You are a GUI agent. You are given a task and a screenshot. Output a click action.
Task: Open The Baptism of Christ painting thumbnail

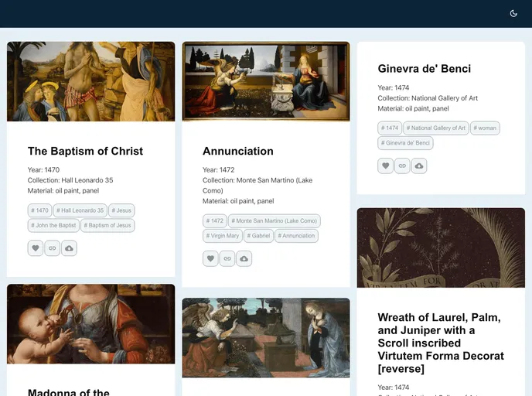[x=91, y=81]
